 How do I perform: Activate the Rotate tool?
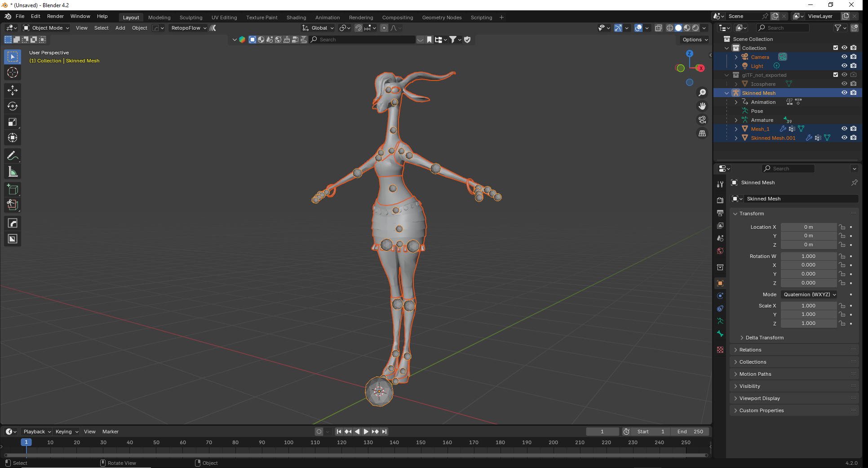tap(13, 106)
